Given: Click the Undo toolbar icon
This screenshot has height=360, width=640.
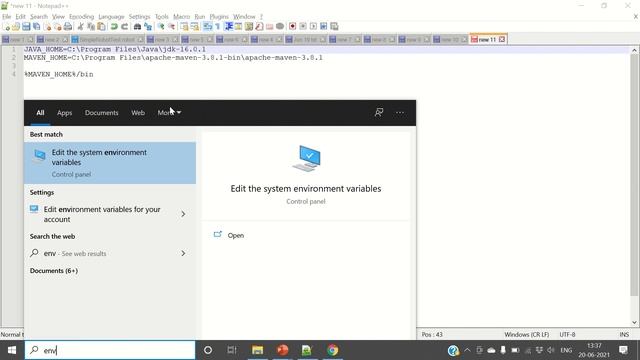Looking at the screenshot, I should [x=114, y=27].
